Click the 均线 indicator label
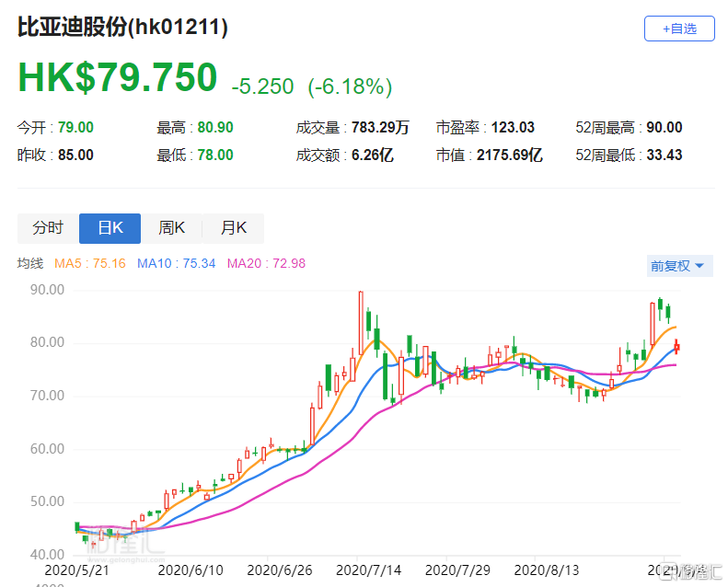The height and width of the screenshot is (587, 728). (30, 263)
